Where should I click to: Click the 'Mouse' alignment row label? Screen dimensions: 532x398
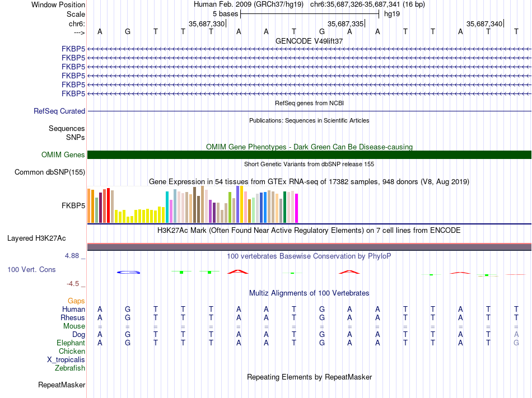tap(74, 326)
